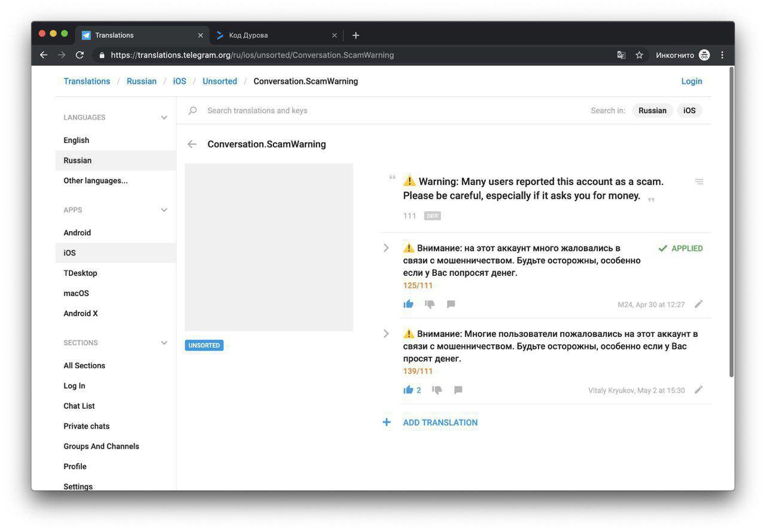This screenshot has height=532, width=766.
Task: Click the iOS breadcrumb link
Action: tap(180, 81)
